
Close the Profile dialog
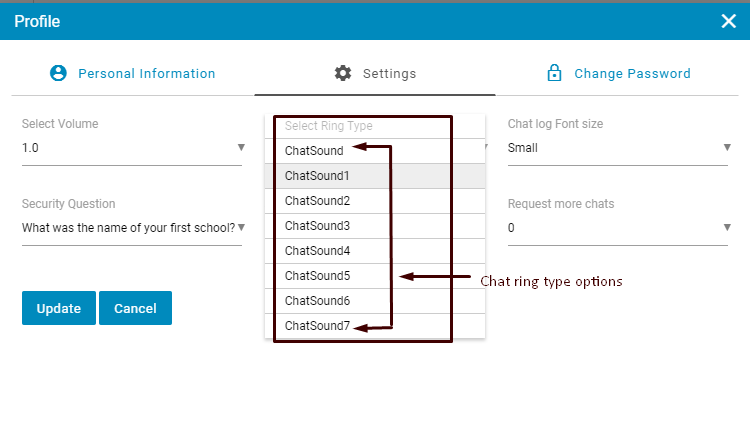coord(728,21)
